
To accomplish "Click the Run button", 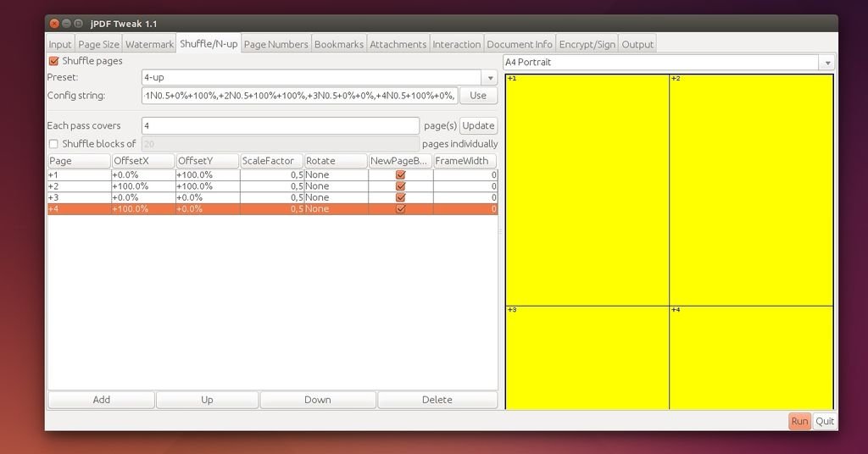I will pyautogui.click(x=799, y=421).
